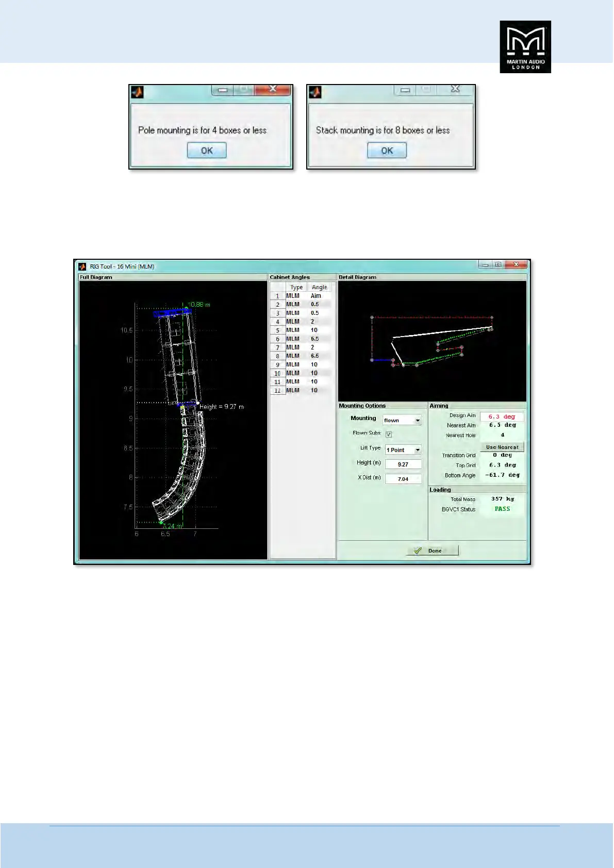Click the Done button
The height and width of the screenshot is (868, 614).
tap(433, 550)
